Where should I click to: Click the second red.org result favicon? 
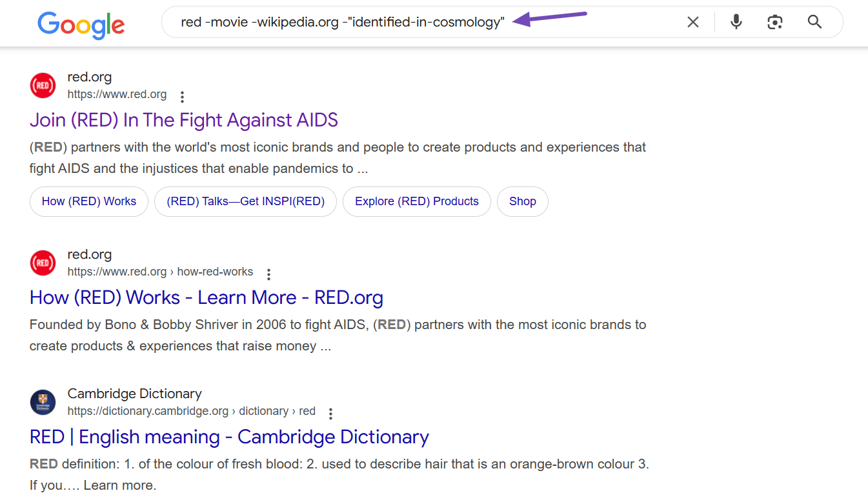43,263
